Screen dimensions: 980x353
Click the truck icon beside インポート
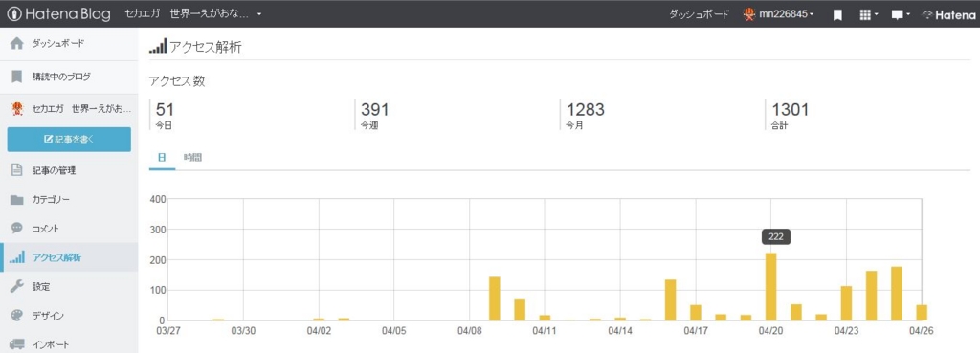click(x=17, y=344)
